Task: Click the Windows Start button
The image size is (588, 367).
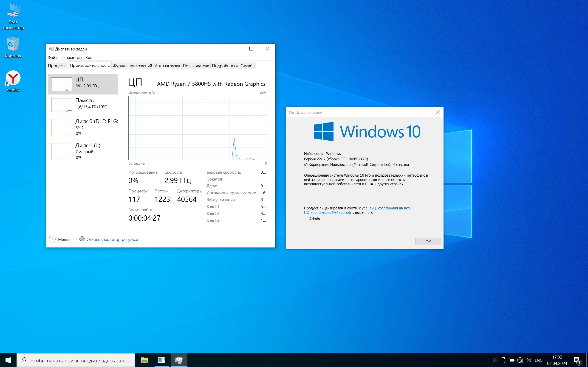Action: click(8, 360)
